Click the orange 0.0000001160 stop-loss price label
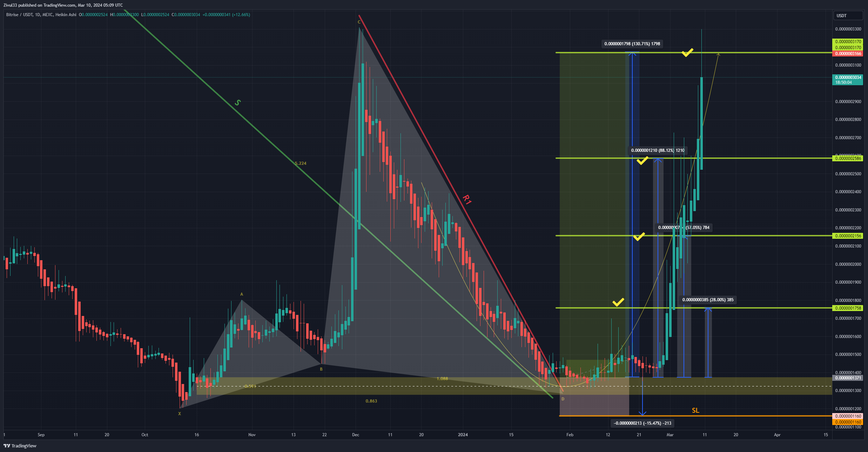Viewport: 868px width, 452px height. point(848,422)
